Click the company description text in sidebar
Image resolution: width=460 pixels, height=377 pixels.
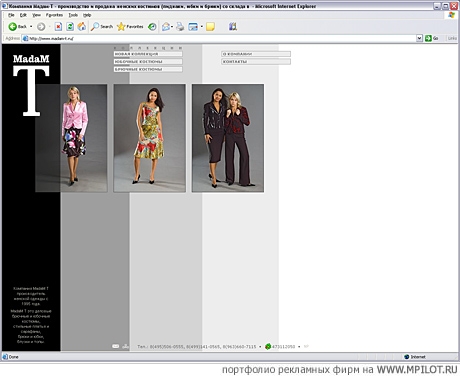click(x=31, y=315)
